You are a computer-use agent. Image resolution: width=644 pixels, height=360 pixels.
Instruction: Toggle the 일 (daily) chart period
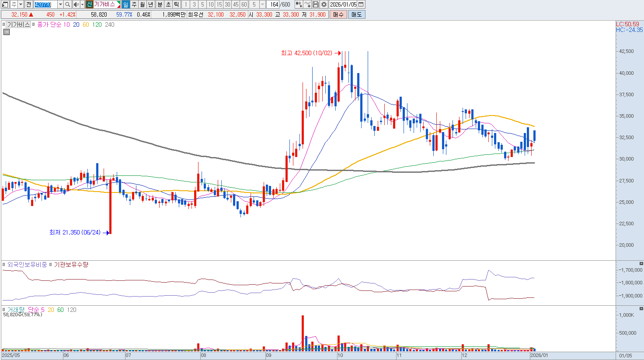click(x=126, y=4)
